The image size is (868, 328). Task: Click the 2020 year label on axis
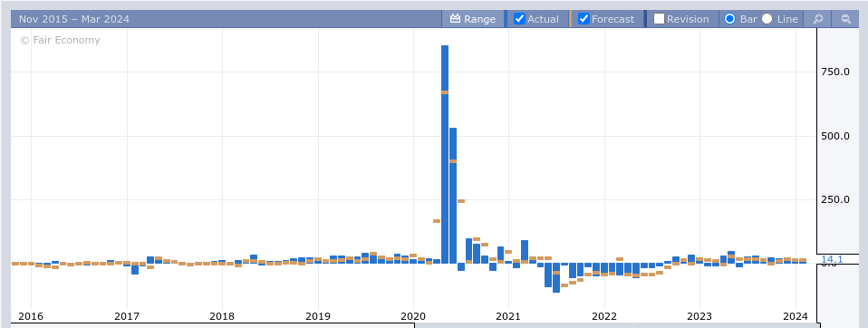413,316
